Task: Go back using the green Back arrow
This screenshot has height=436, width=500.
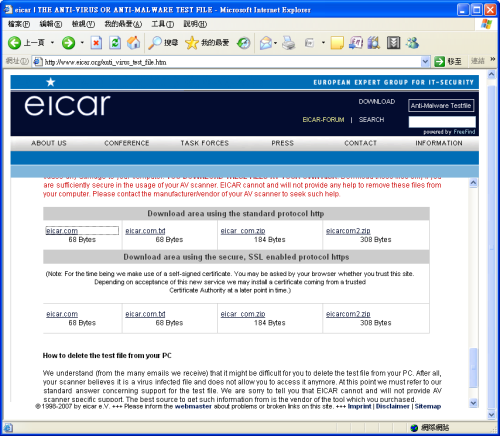Action: coord(15,43)
